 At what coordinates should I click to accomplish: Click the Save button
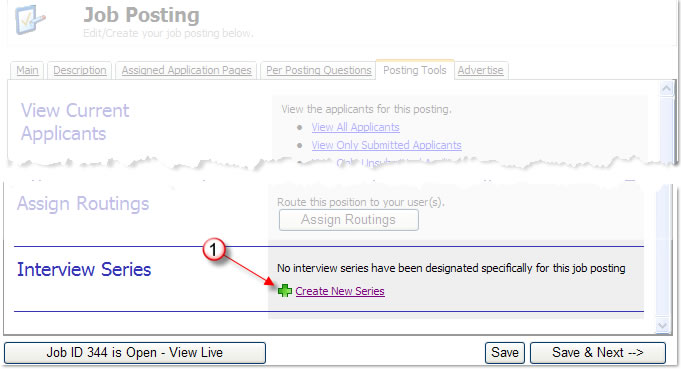(505, 353)
